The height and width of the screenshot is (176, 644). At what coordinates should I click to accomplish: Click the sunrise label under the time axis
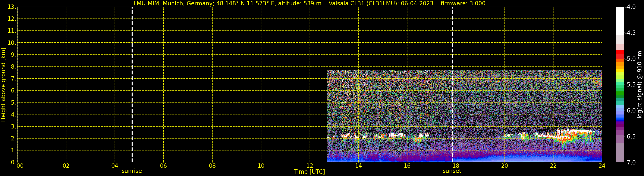click(x=132, y=171)
